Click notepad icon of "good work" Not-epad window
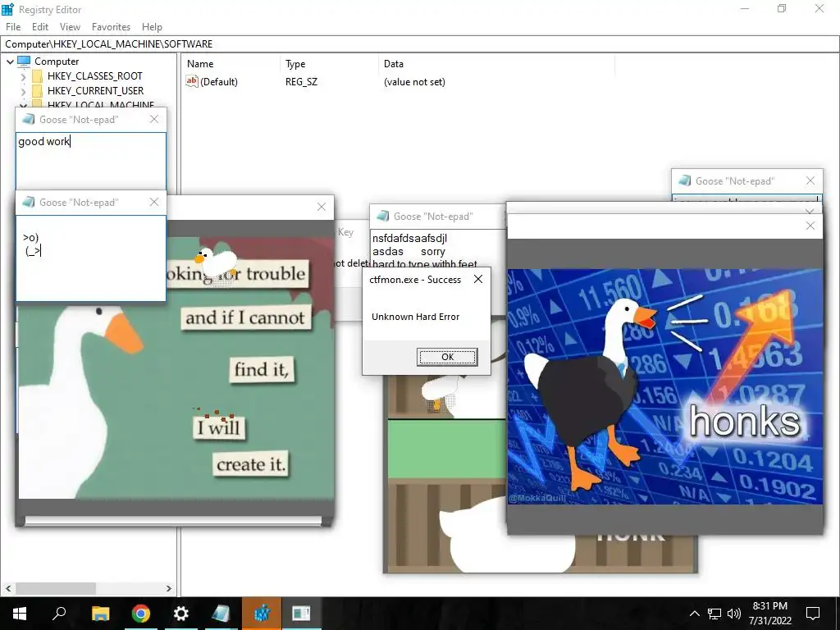840x630 pixels. click(x=29, y=119)
